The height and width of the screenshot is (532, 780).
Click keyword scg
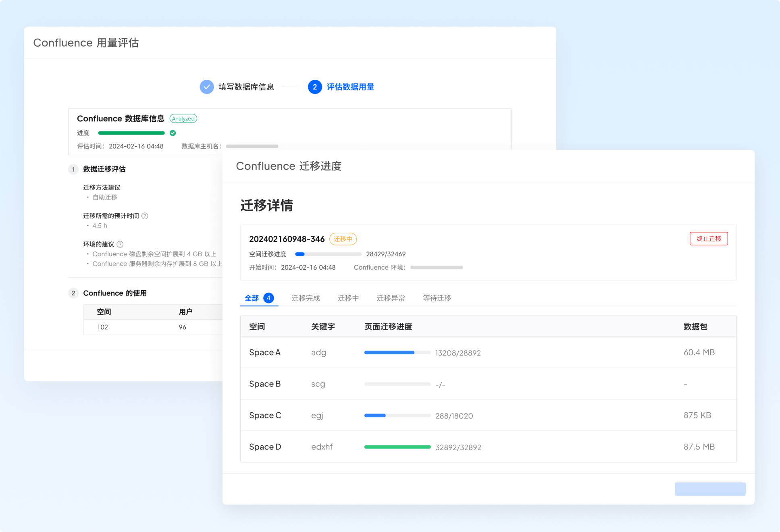(x=318, y=384)
